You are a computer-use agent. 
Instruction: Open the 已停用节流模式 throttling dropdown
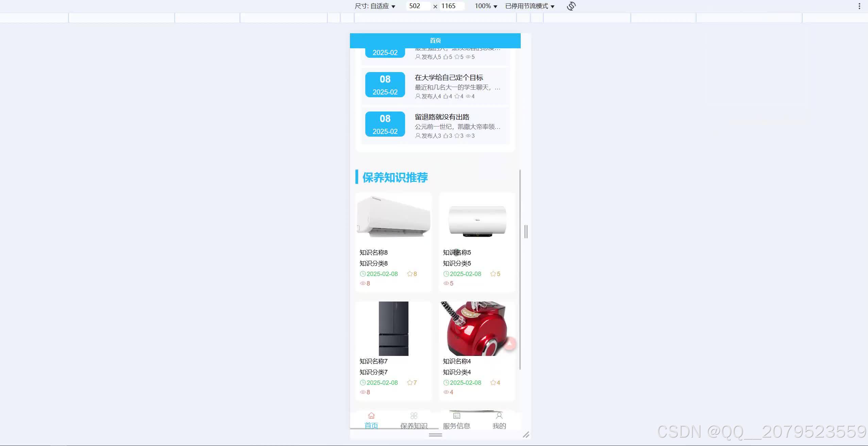(530, 6)
